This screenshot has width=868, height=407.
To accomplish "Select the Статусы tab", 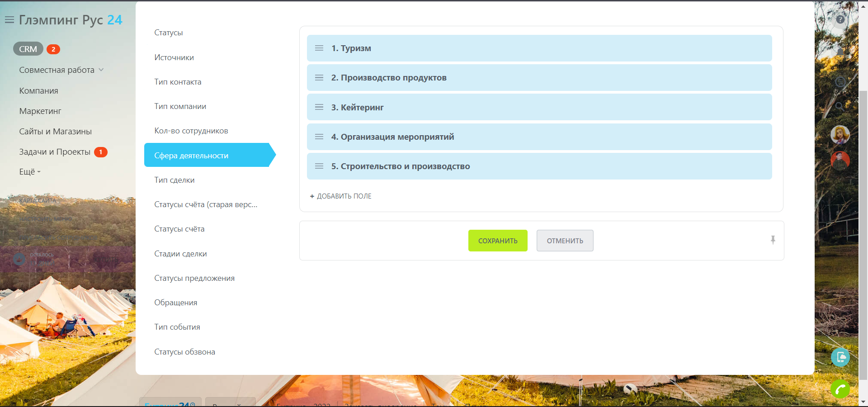I will pos(169,33).
